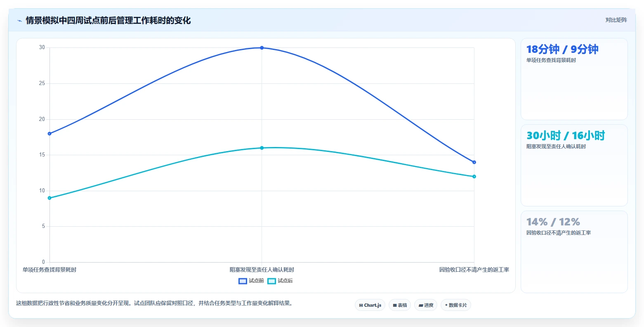644x327 pixels.
Task: Click the 试点前 data point at value 18
Action: [x=50, y=134]
